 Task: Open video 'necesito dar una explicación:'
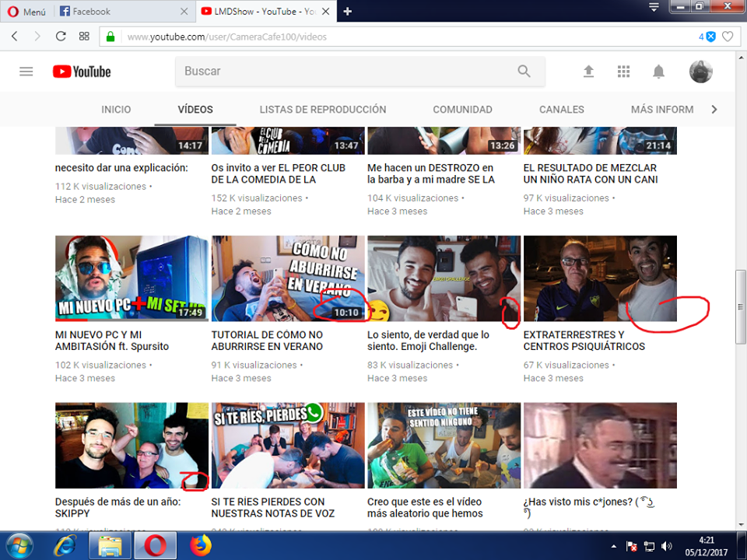121,168
